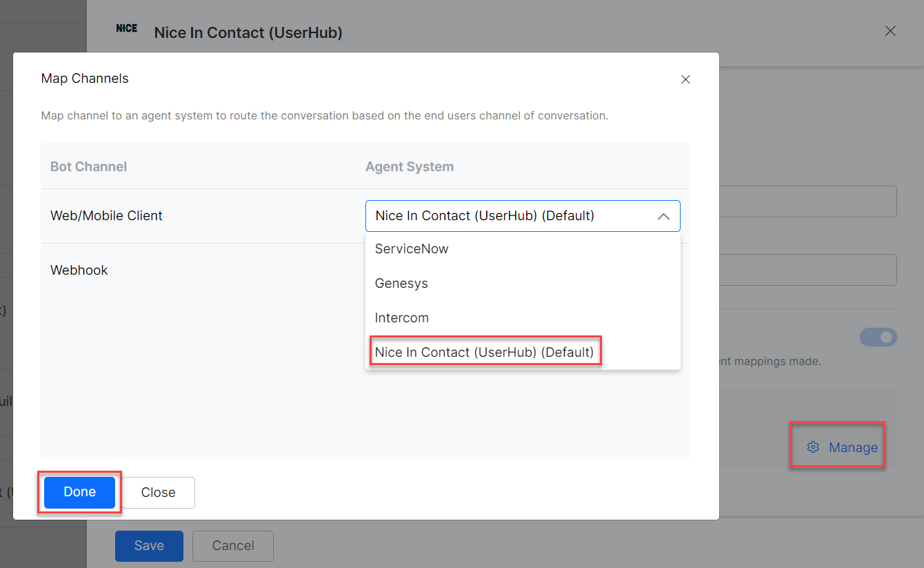Click Cancel in the background panel

click(233, 546)
